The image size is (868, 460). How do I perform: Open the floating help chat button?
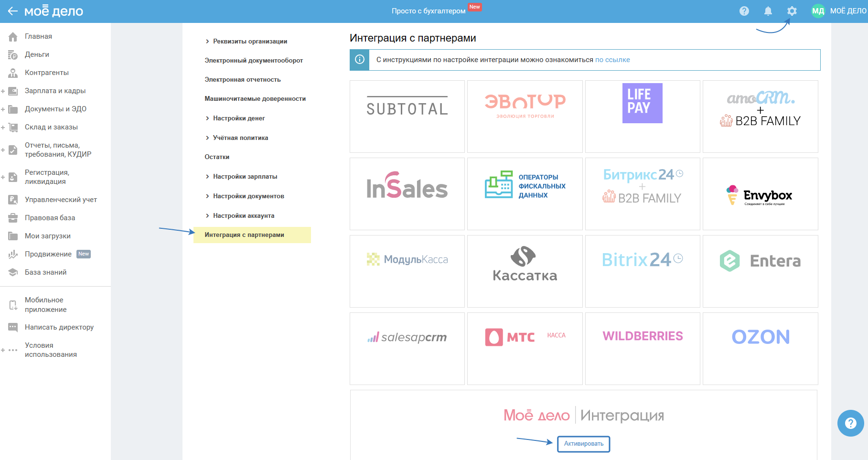pos(851,423)
